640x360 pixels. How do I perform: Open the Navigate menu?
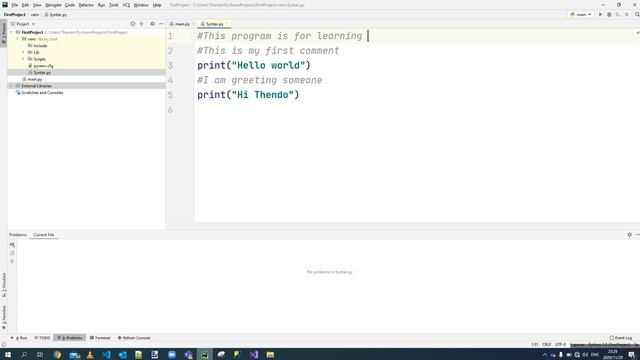[x=53, y=5]
